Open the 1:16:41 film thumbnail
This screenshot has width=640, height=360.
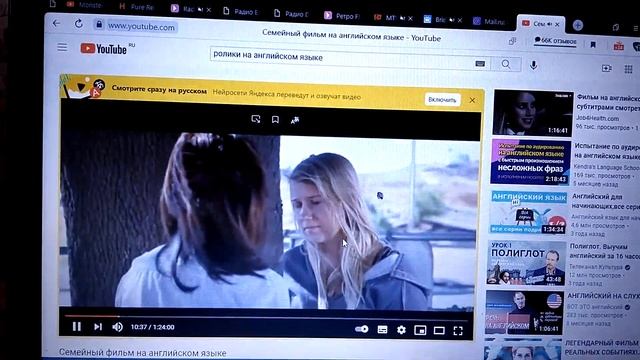point(533,113)
